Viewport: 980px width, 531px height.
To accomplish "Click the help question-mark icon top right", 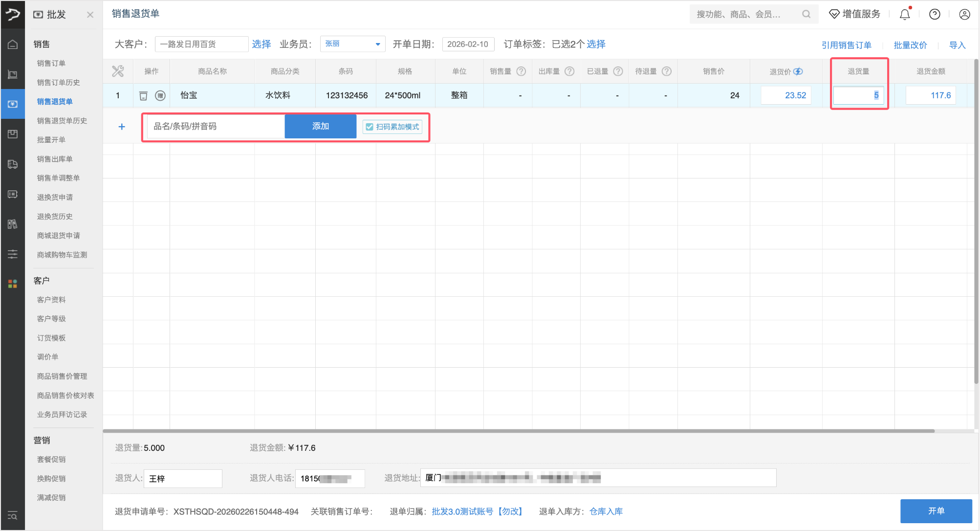I will tap(934, 14).
